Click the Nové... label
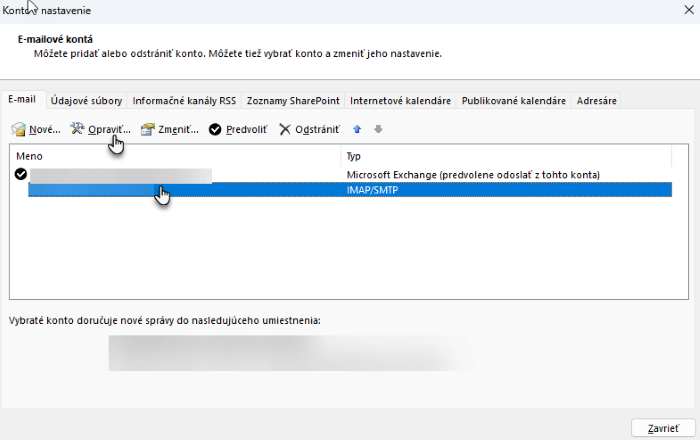This screenshot has height=440, width=700. pos(45,129)
